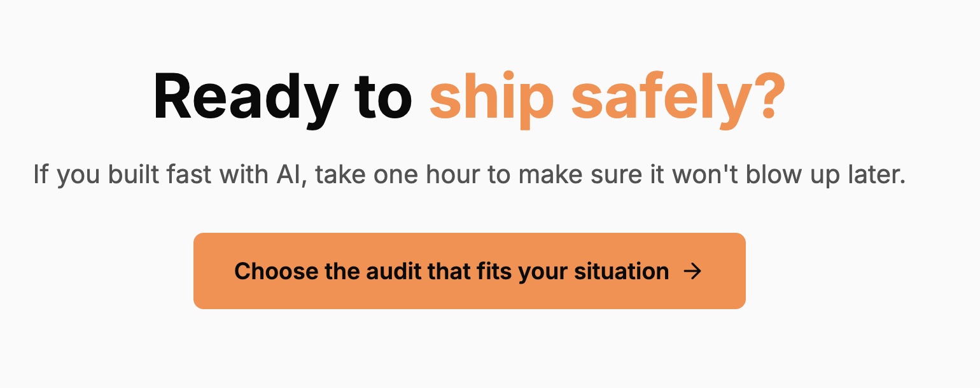Select the subtitle mentioning 'built fast with AI'

point(469,174)
